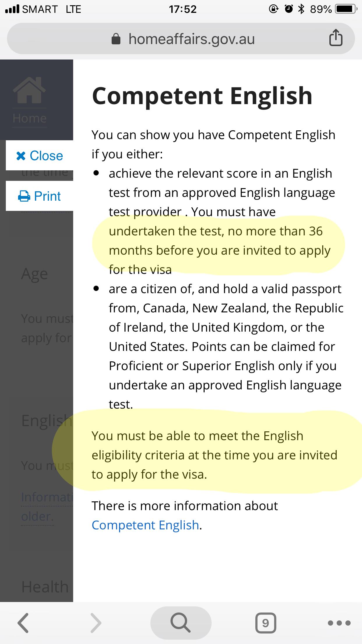Tap the Print button label

(47, 196)
